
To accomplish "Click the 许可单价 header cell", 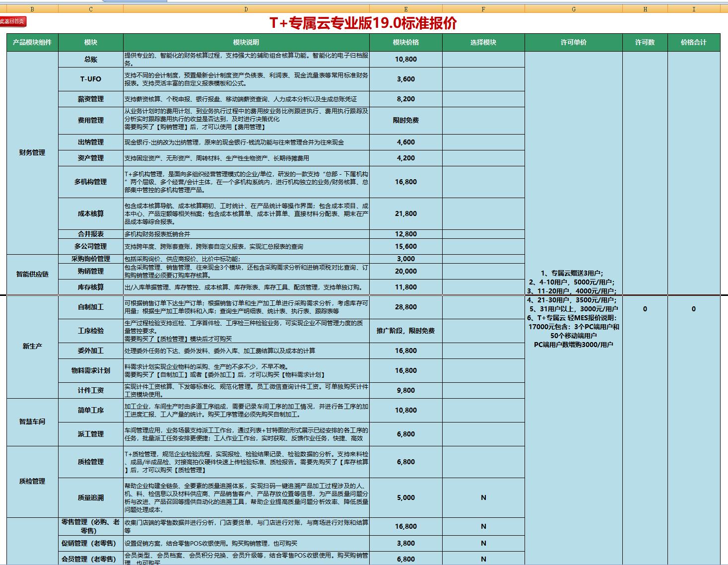I will point(574,42).
